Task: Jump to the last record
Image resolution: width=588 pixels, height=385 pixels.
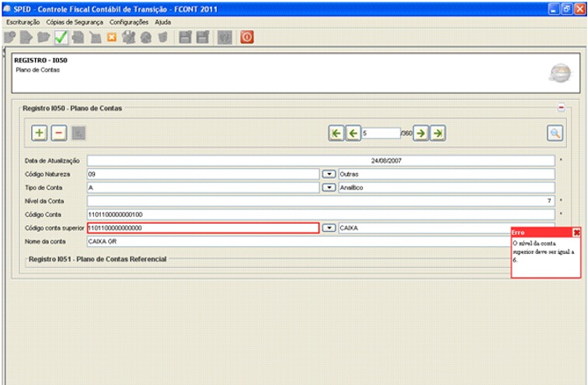Action: [x=438, y=133]
